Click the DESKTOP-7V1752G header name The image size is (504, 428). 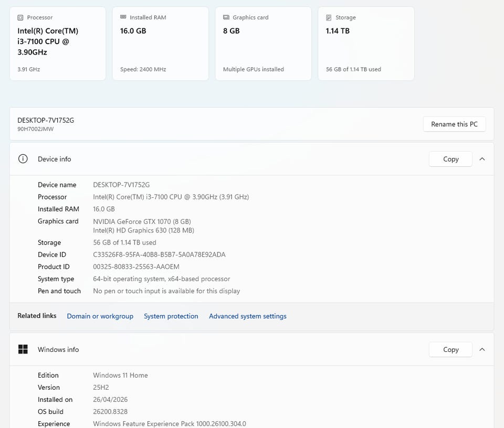click(x=46, y=120)
